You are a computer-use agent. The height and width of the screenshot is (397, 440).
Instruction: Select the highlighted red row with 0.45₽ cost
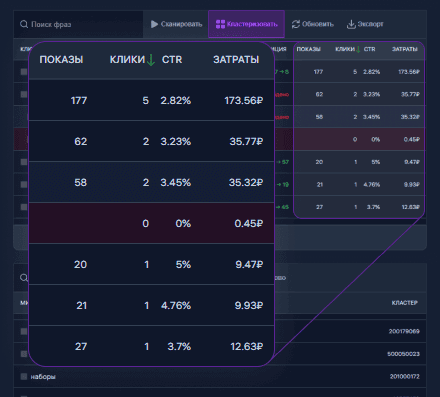[x=152, y=223]
